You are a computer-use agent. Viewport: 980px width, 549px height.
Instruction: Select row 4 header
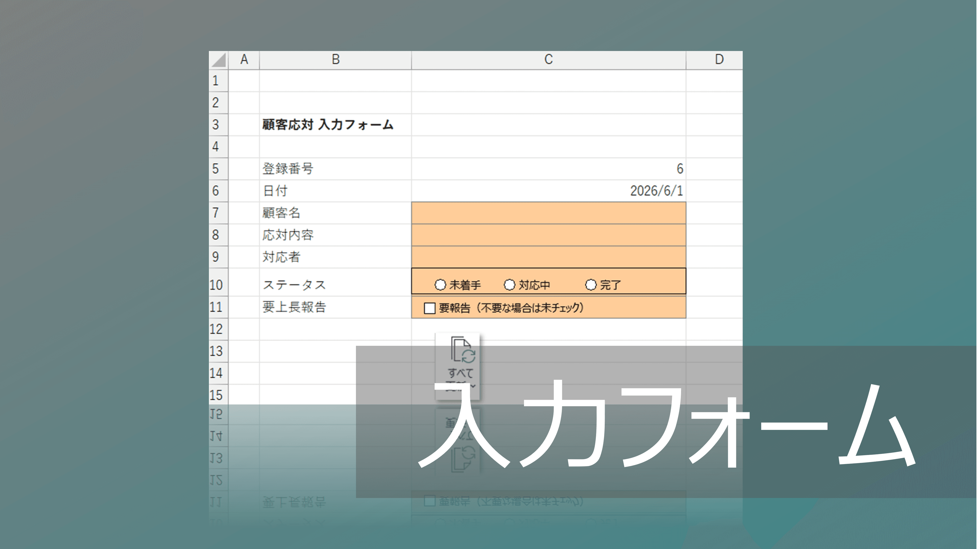pyautogui.click(x=218, y=147)
